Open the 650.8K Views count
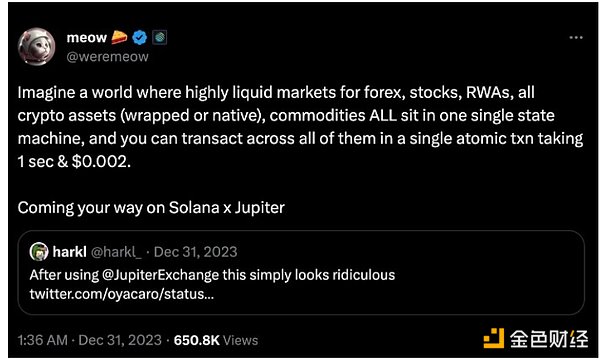This screenshot has height=360, width=600. (216, 340)
